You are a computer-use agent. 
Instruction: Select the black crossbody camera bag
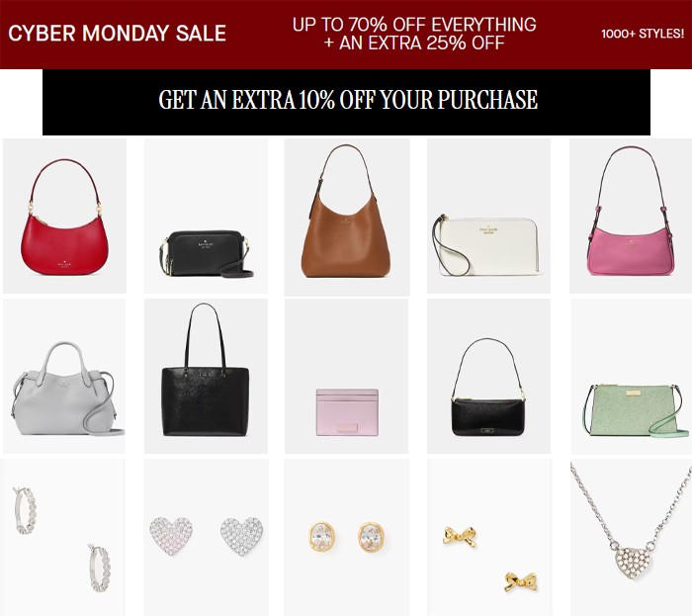[x=206, y=216]
